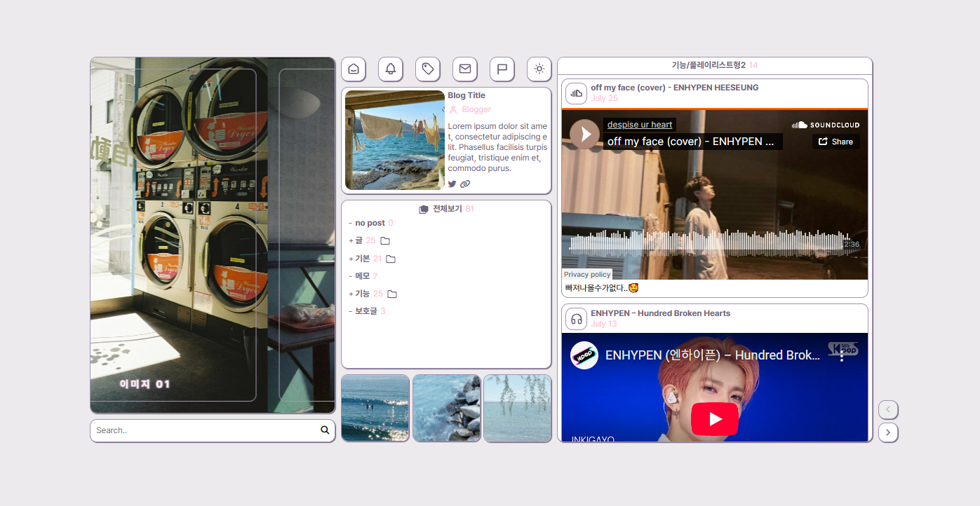Open post off my face (cover) title
Viewport: 980px width, 506px height.
tap(675, 88)
